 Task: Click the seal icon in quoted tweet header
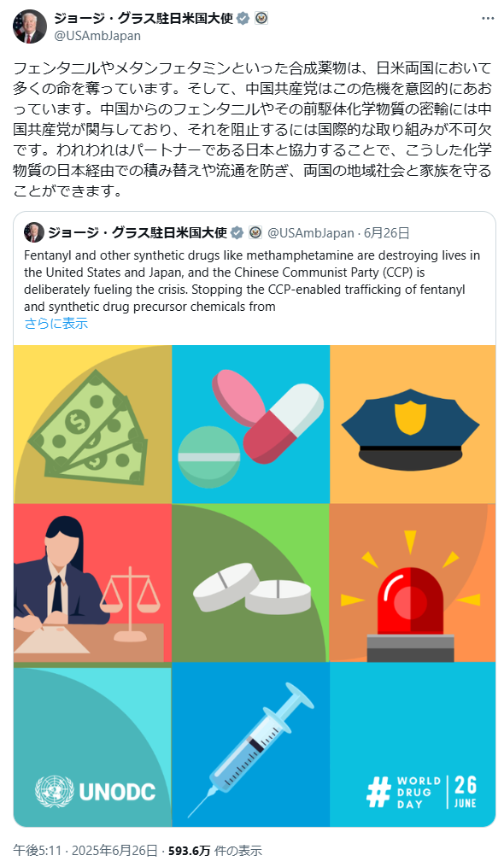pos(255,232)
